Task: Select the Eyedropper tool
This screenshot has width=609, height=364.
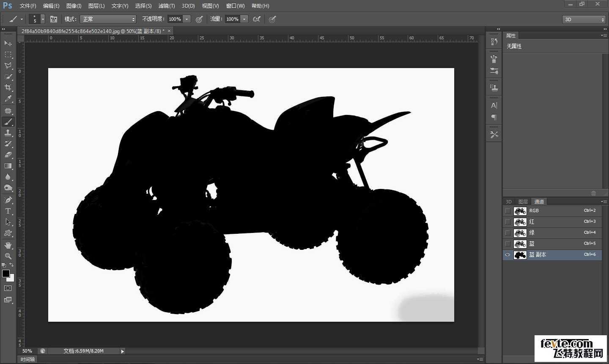Action: [8, 99]
